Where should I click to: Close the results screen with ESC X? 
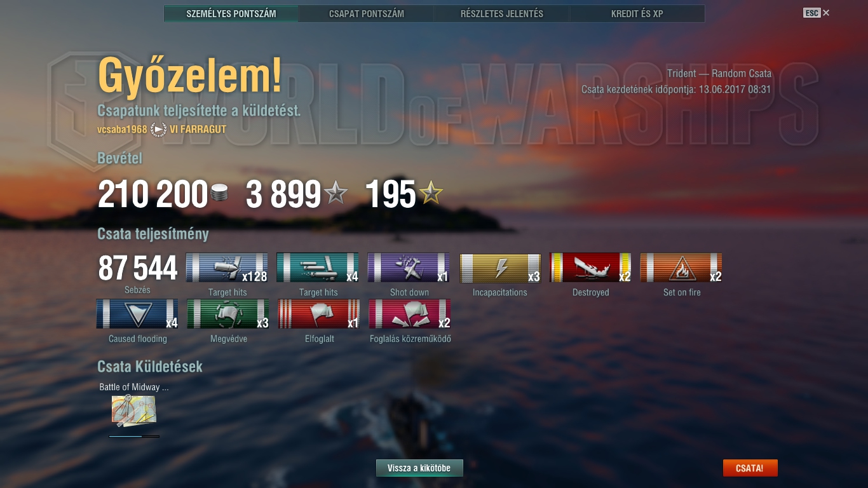point(817,13)
